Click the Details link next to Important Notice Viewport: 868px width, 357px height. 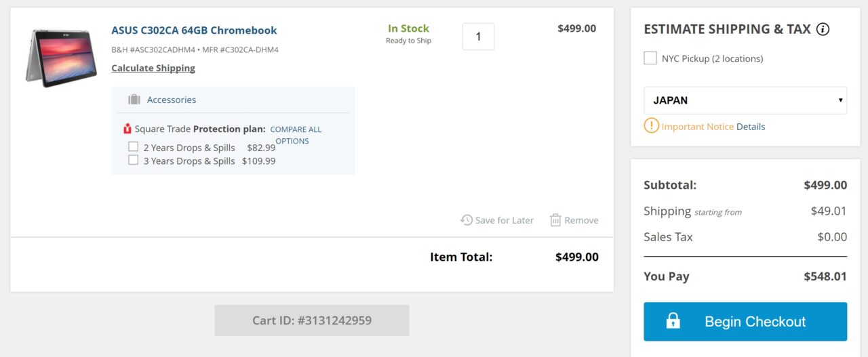pyautogui.click(x=751, y=127)
